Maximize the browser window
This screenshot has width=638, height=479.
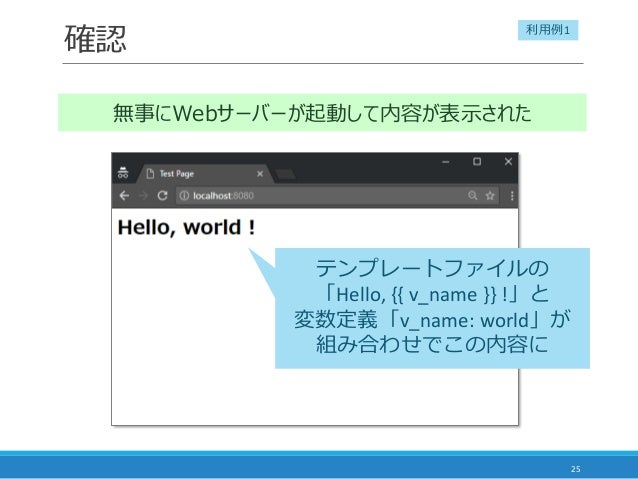tap(477, 162)
